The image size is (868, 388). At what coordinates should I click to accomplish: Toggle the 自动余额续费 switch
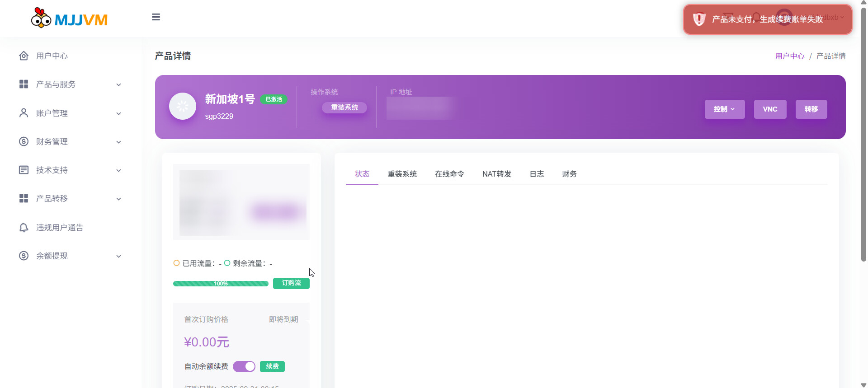pyautogui.click(x=244, y=366)
